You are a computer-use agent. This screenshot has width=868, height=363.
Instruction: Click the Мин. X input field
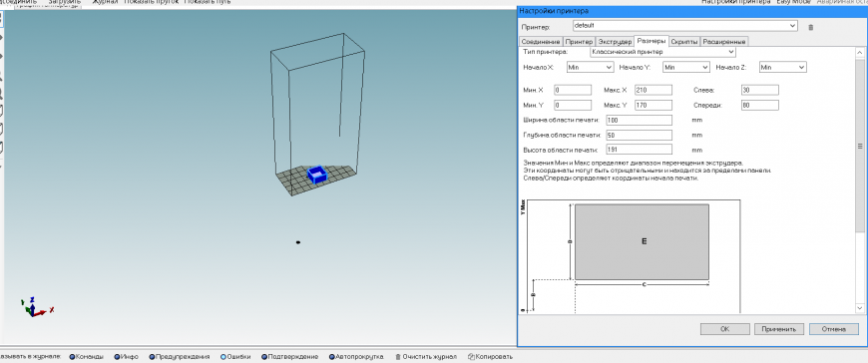[573, 90]
